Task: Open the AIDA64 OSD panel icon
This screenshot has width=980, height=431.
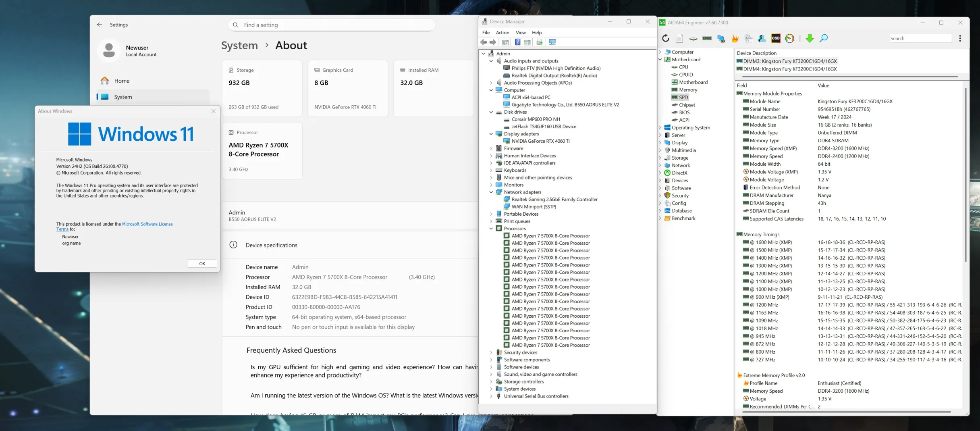Action: (776, 38)
